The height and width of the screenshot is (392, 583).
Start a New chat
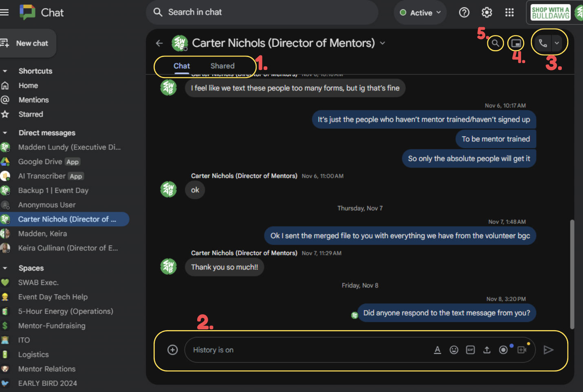[28, 43]
